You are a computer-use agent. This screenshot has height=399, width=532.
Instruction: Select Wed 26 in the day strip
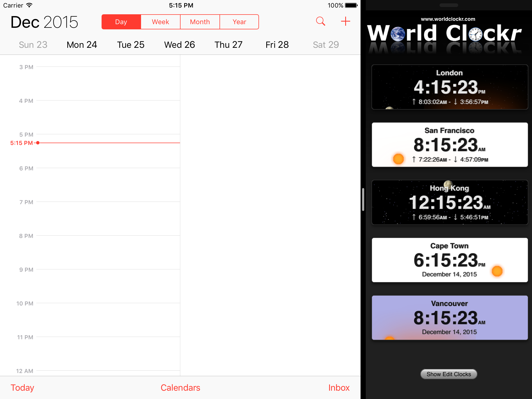click(179, 45)
